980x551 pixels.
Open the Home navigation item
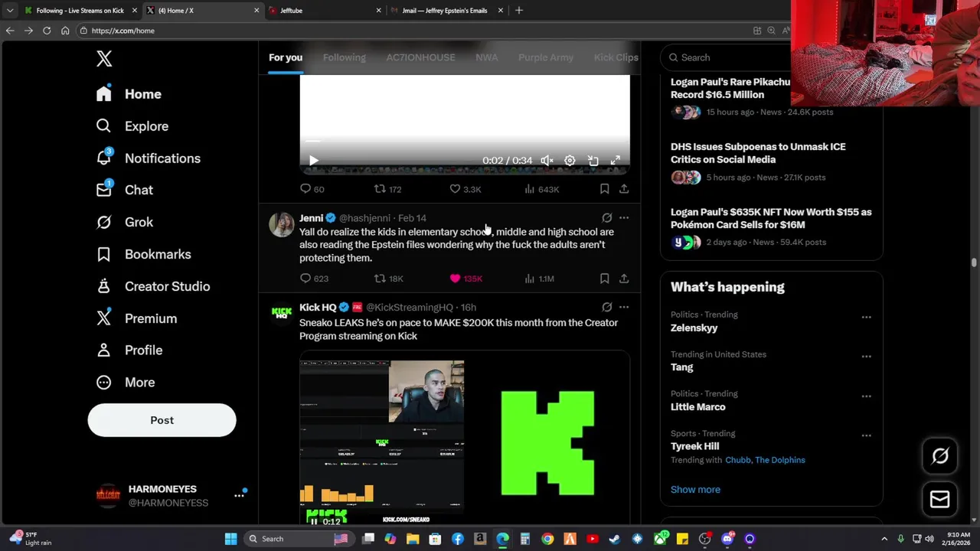tap(129, 94)
